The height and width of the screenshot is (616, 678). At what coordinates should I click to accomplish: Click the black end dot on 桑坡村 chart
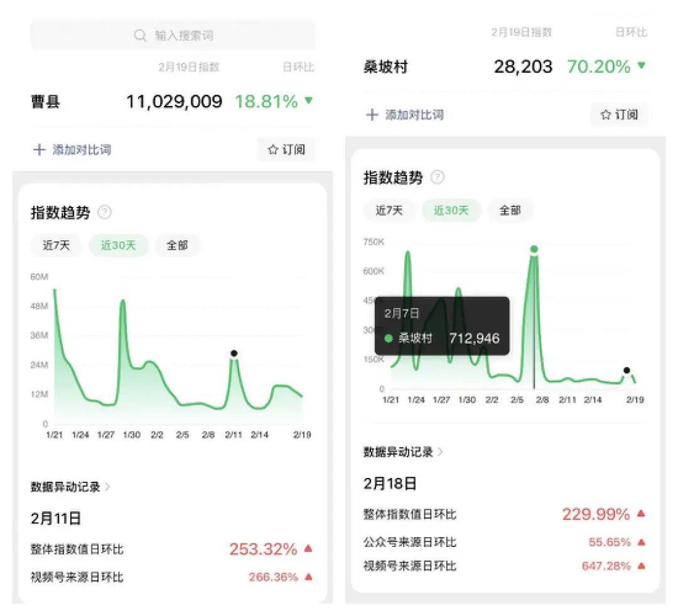(x=626, y=371)
